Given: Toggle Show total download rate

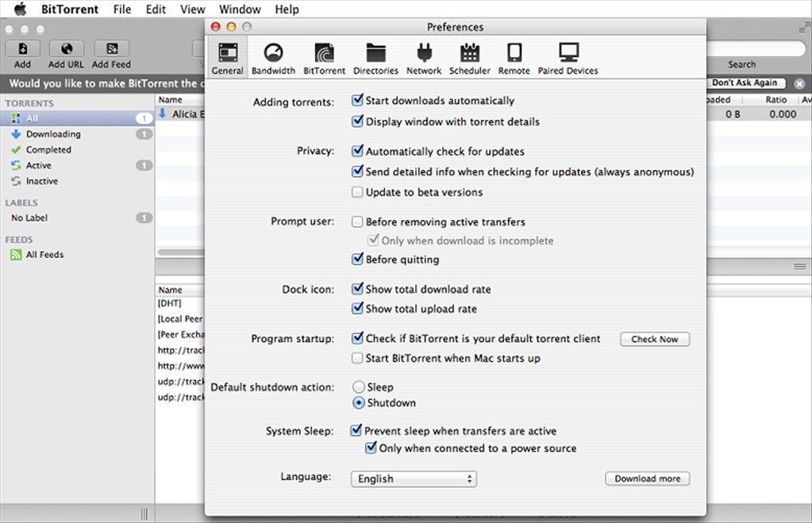Looking at the screenshot, I should pos(357,288).
